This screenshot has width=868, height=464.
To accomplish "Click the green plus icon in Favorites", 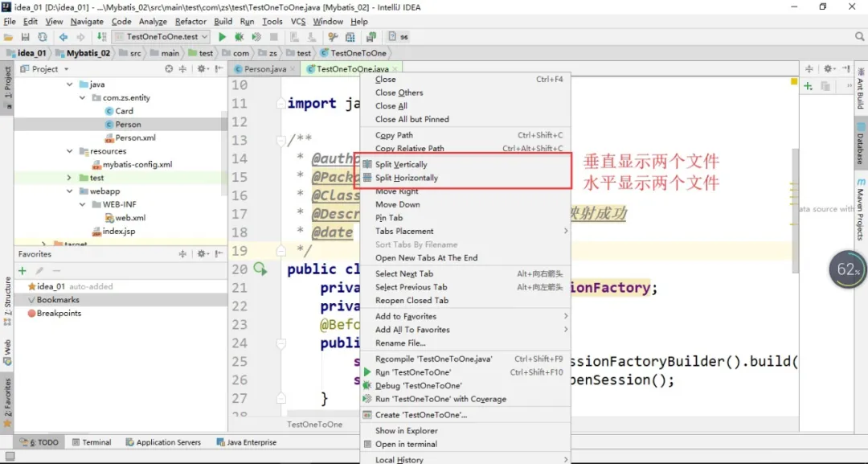I will point(23,271).
